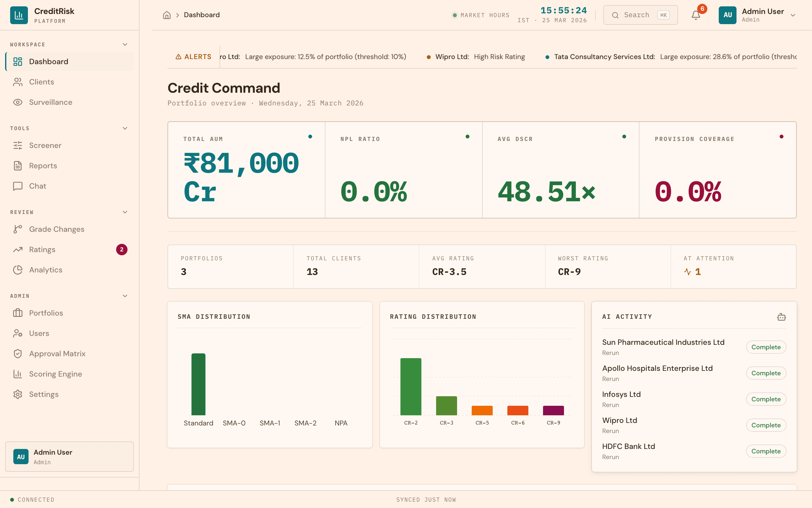Click the Worst Rating CR-9 value

pos(569,272)
